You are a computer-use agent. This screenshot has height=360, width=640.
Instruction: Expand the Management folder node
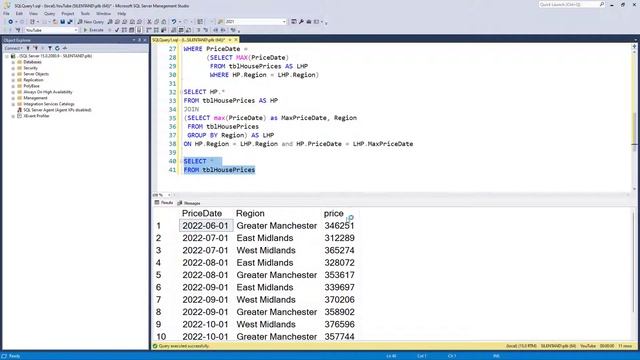(13, 98)
